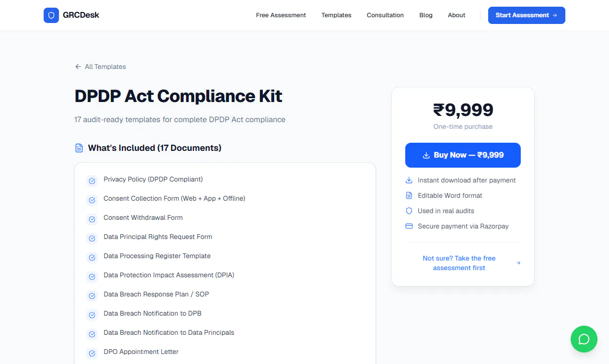Open the Free Assessment nav item
609x364 pixels.
pos(281,15)
